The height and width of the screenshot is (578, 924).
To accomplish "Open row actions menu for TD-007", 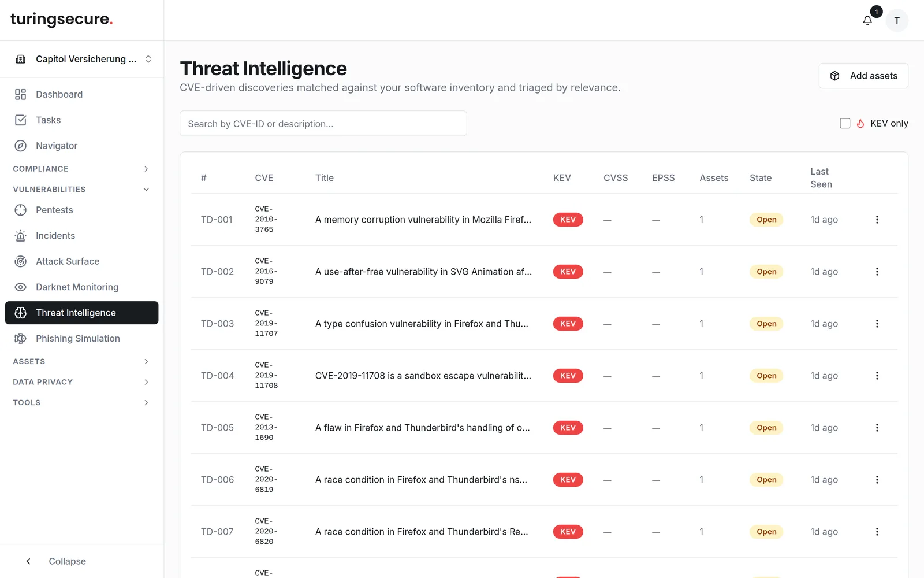I will (877, 532).
